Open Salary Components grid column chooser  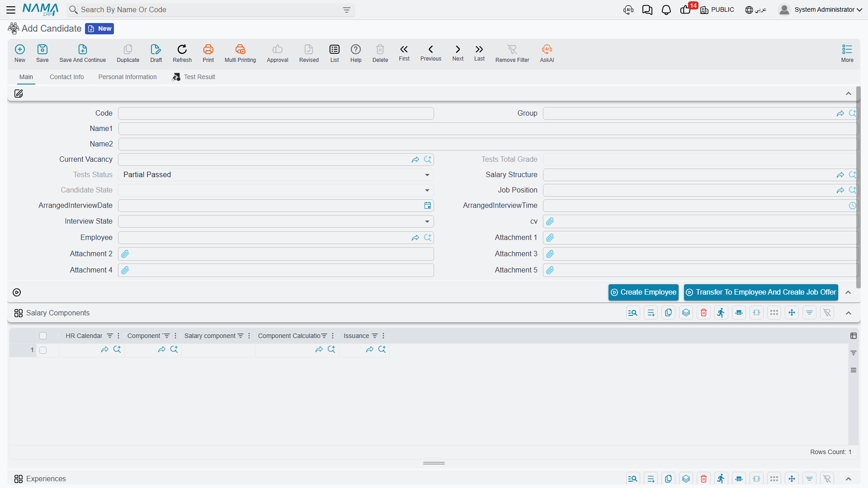tap(854, 336)
